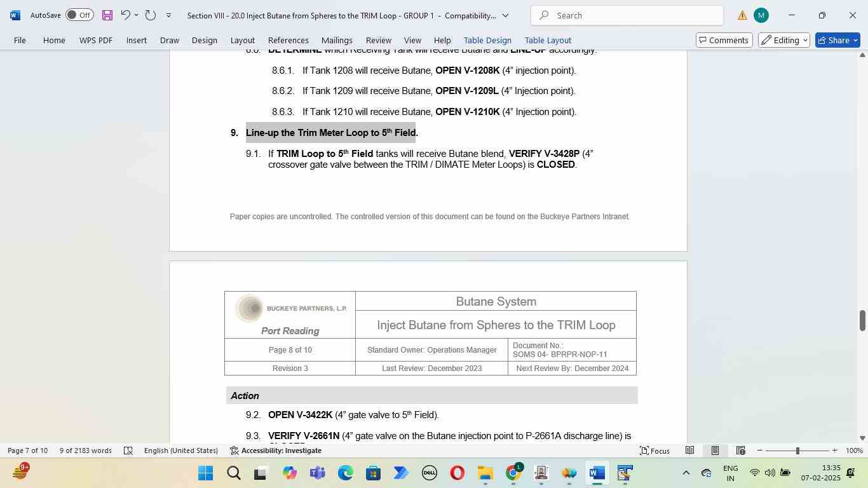Switch to the Table Design tab
The width and height of the screenshot is (868, 488).
(x=487, y=40)
